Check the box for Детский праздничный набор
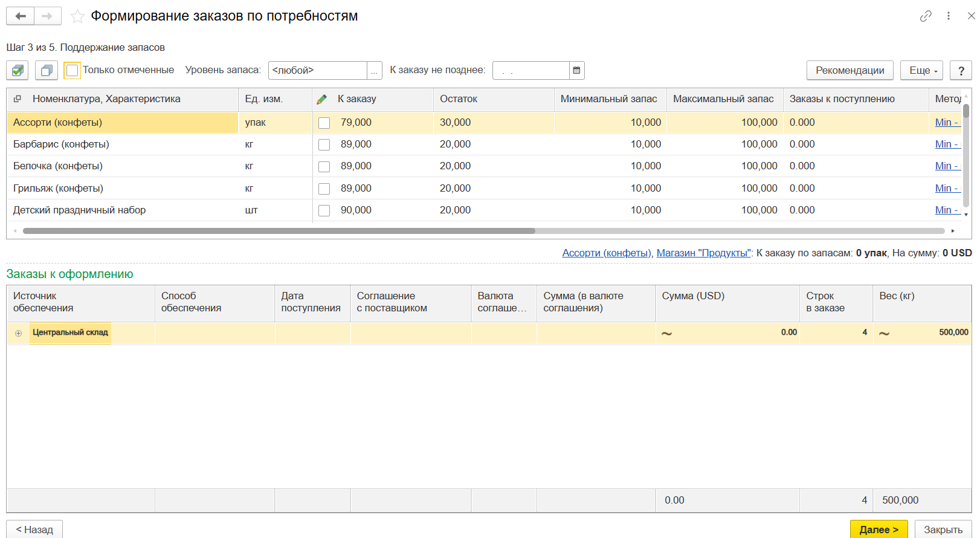 pyautogui.click(x=324, y=210)
